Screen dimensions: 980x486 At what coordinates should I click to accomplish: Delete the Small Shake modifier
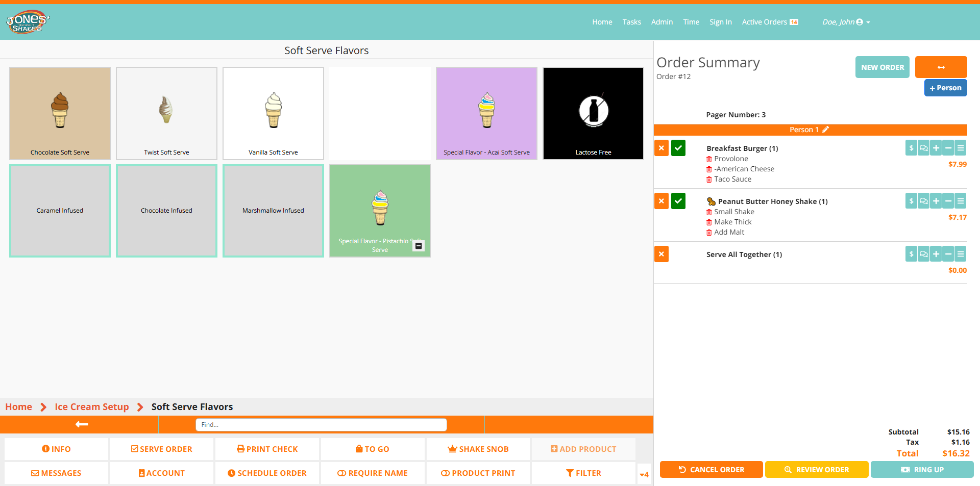709,212
